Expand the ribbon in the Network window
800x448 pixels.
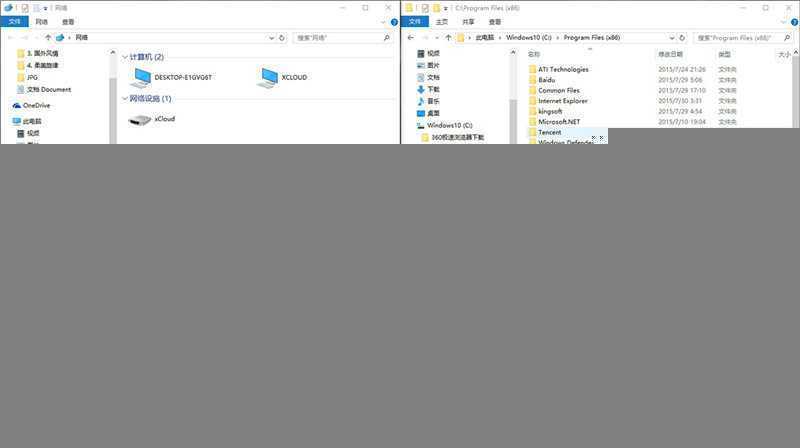point(383,22)
